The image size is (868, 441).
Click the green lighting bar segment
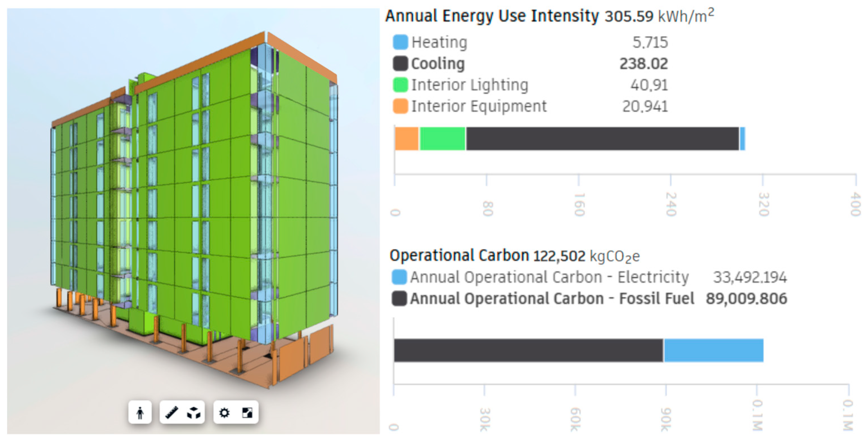[442, 138]
